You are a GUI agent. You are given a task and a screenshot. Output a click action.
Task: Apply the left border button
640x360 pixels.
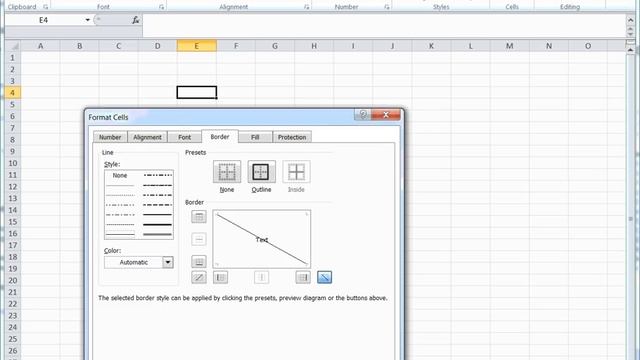click(x=220, y=278)
